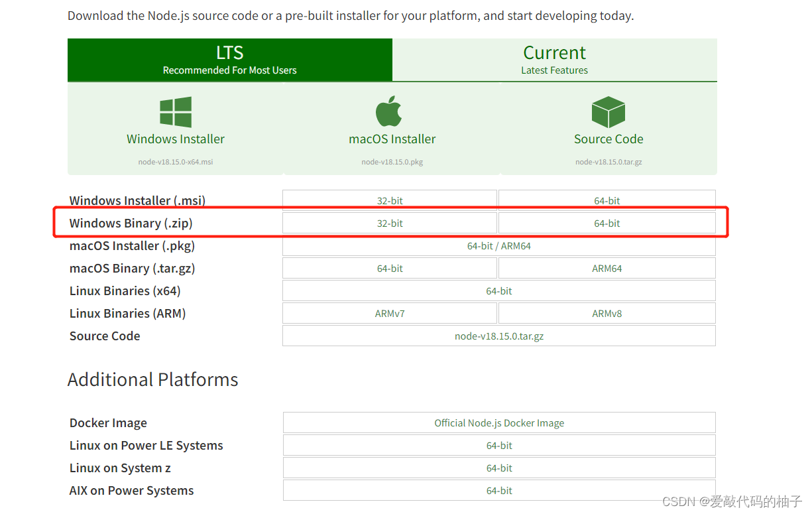The width and height of the screenshot is (812, 514).
Task: Click the Linux Binaries (x64) row label
Action: tap(125, 291)
